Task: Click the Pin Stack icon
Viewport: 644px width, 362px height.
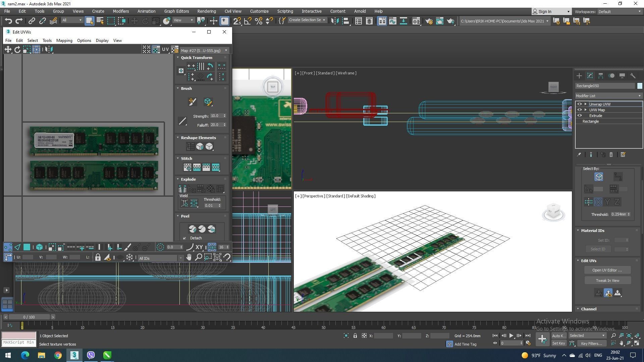Action: pos(579,155)
